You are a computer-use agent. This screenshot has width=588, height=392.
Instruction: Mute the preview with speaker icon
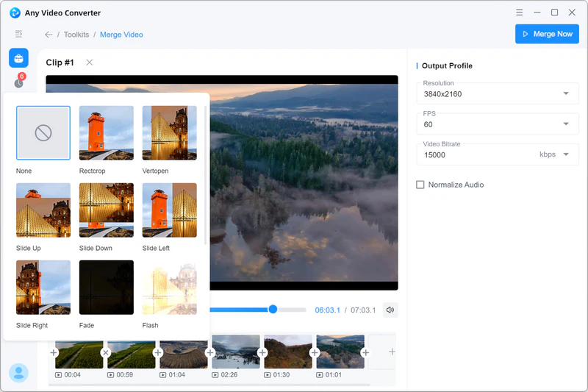[x=390, y=310]
